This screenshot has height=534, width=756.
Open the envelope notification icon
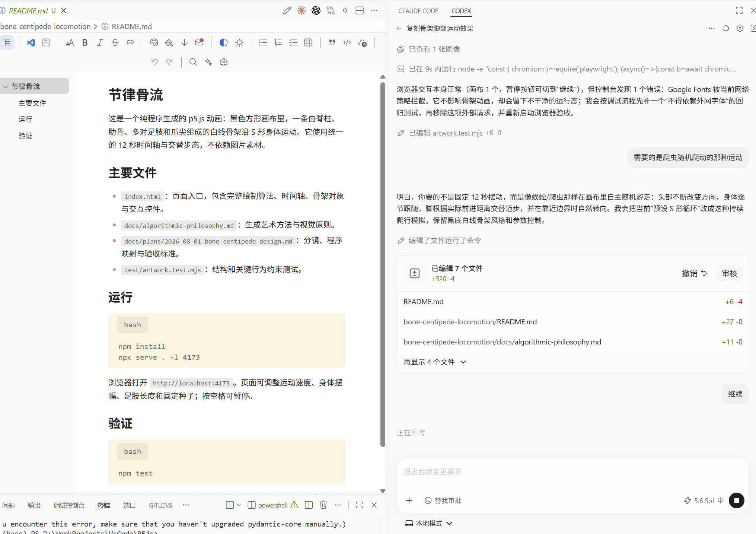(200, 42)
